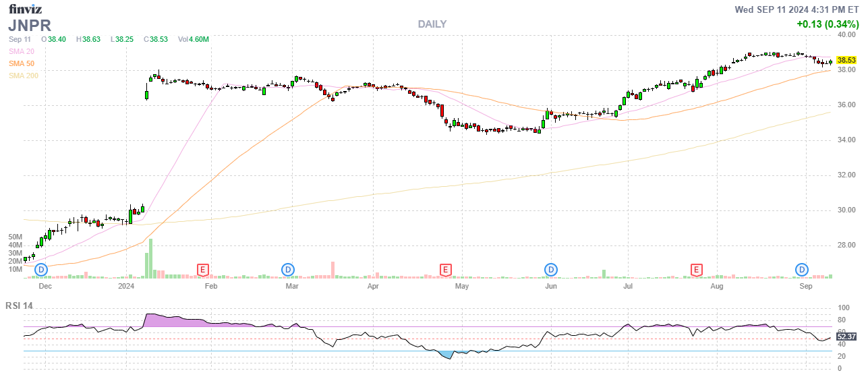The image size is (868, 379).
Task: Click the SMA 20 legend label
Action: tap(21, 51)
